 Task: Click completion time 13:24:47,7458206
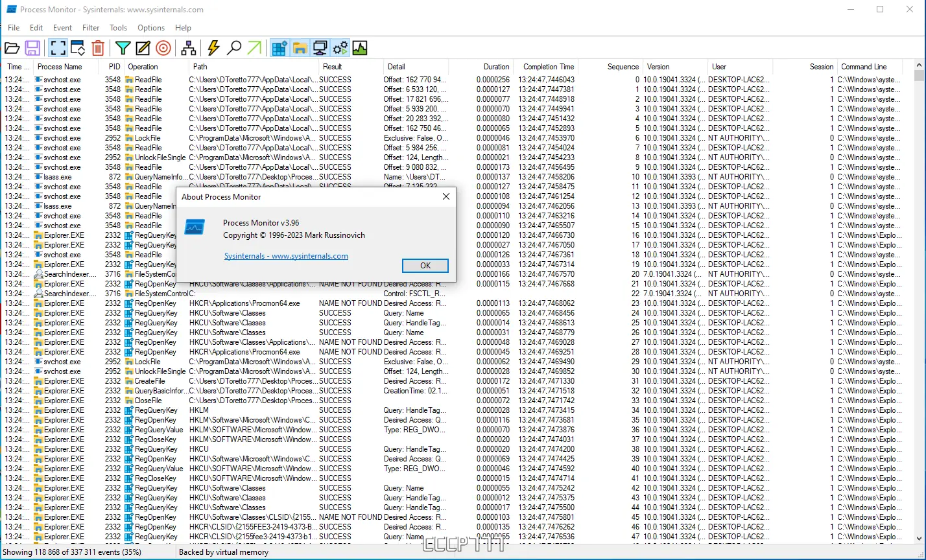click(x=546, y=177)
